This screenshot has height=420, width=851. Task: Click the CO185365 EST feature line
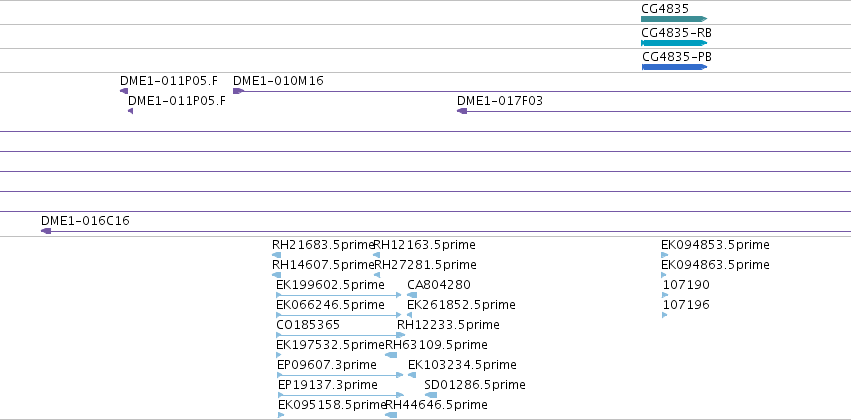(x=340, y=335)
